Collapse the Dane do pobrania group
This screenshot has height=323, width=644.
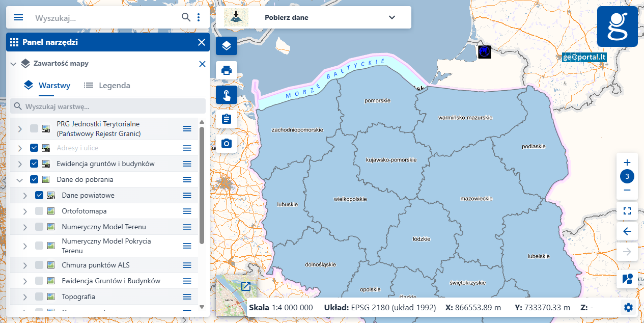[20, 180]
